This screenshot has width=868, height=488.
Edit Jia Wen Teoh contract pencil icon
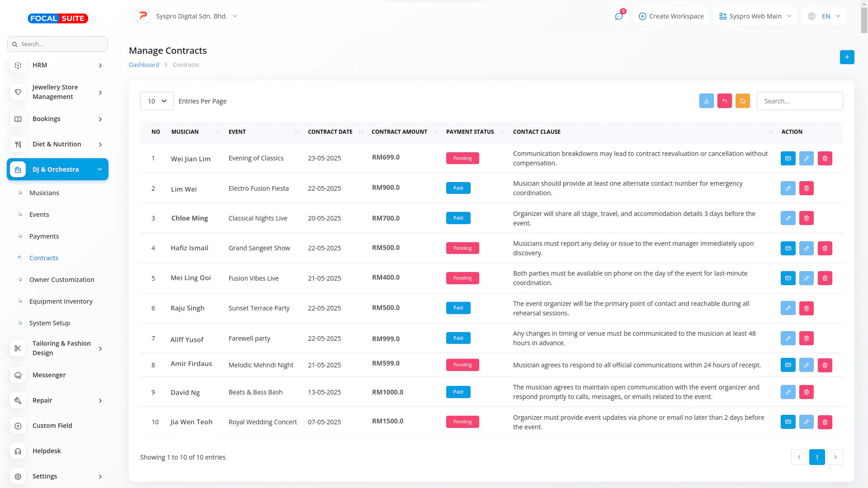click(x=807, y=422)
